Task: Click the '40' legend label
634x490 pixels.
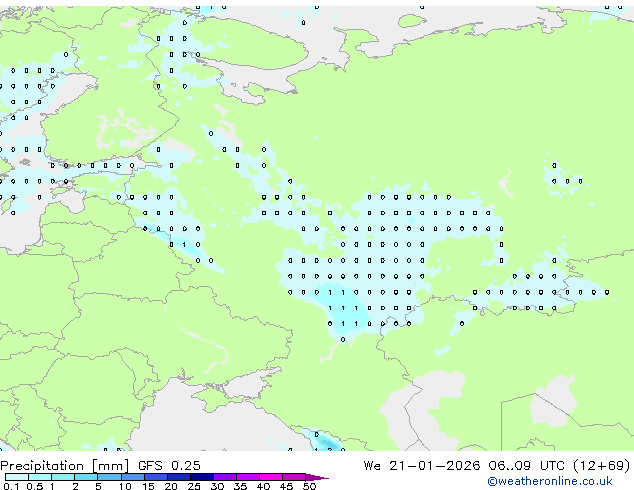Action: 264,486
